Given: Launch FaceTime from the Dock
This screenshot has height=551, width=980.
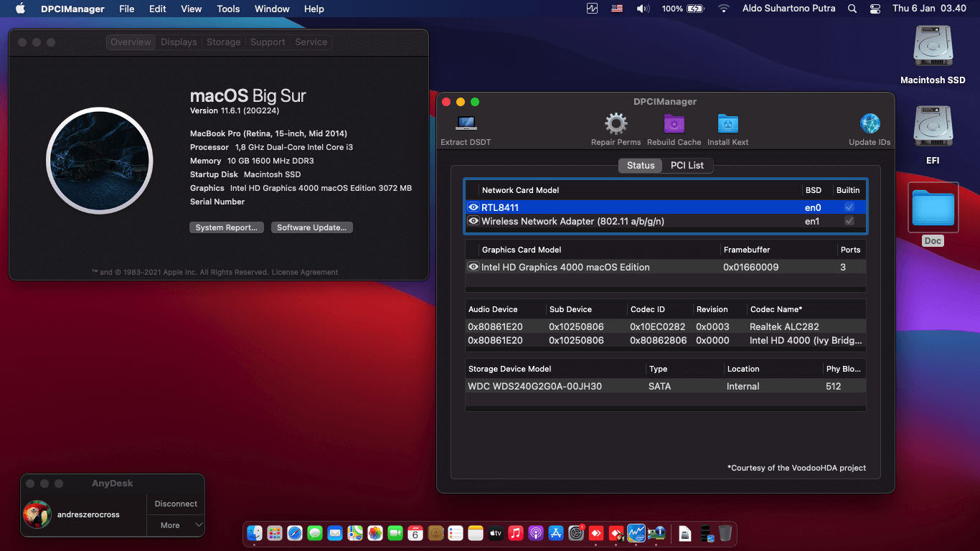Looking at the screenshot, I should click(395, 533).
